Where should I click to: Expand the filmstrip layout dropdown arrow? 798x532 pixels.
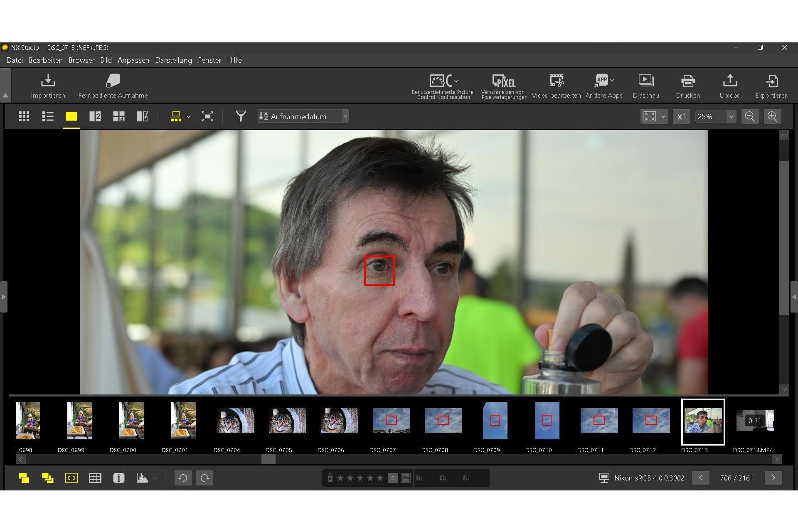(x=189, y=116)
